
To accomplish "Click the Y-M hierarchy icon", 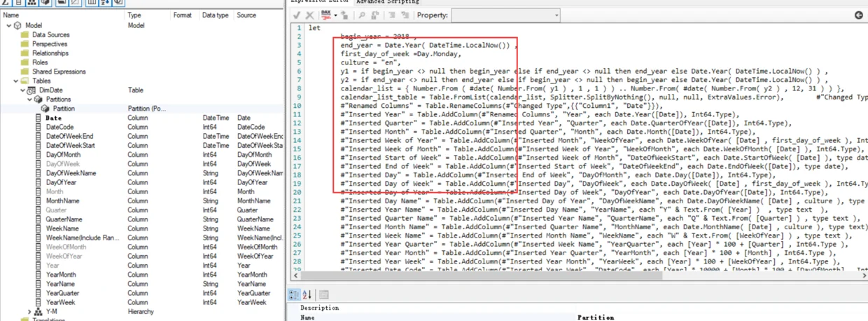I will (39, 312).
